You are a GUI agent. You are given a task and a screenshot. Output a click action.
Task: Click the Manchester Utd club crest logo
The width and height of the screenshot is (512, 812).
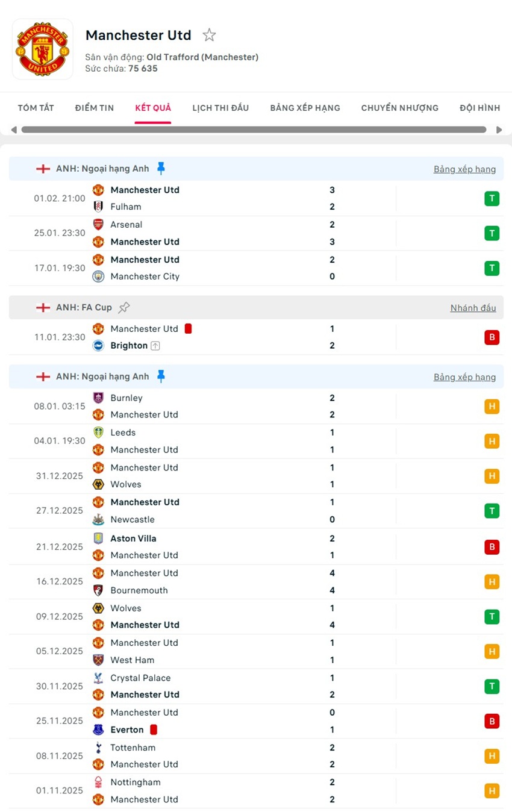pos(42,48)
